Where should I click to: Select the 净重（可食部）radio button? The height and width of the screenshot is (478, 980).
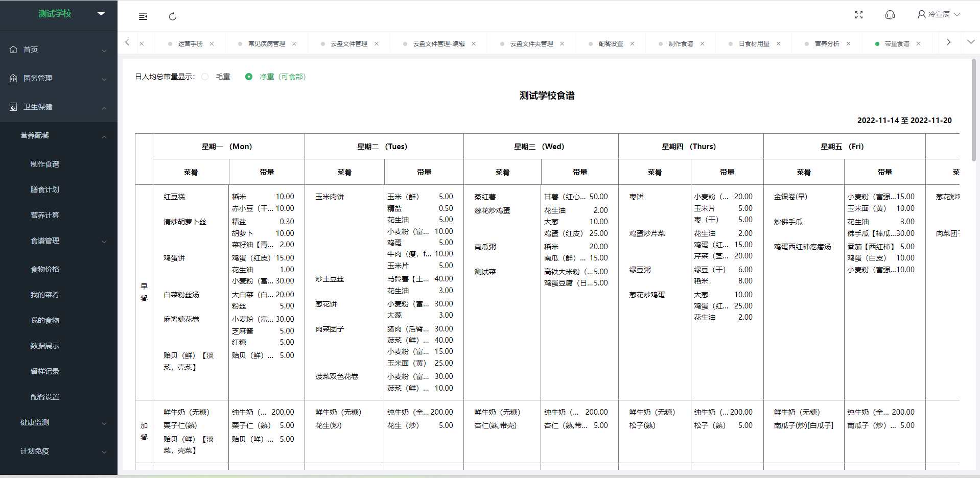point(249,77)
